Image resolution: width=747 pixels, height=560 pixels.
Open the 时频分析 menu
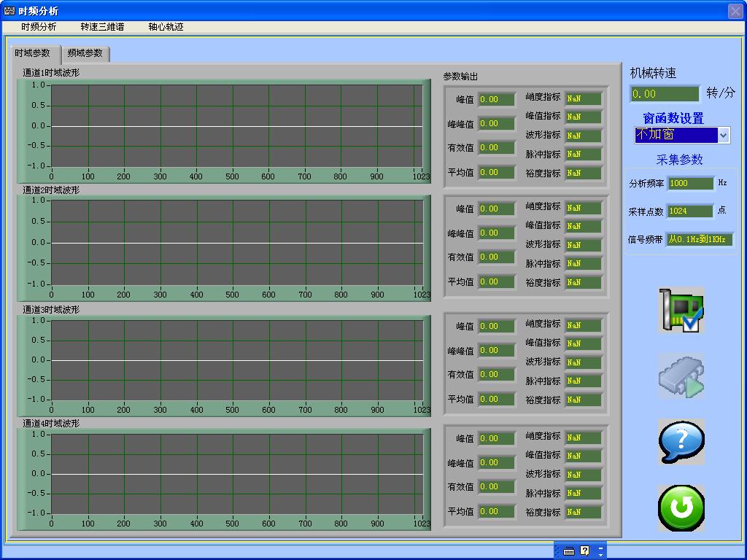click(x=39, y=27)
